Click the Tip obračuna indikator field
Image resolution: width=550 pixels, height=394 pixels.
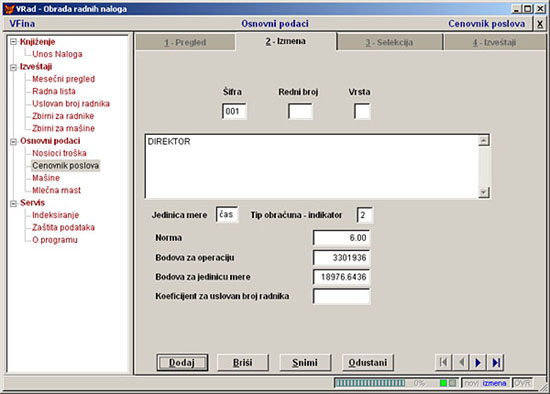365,215
